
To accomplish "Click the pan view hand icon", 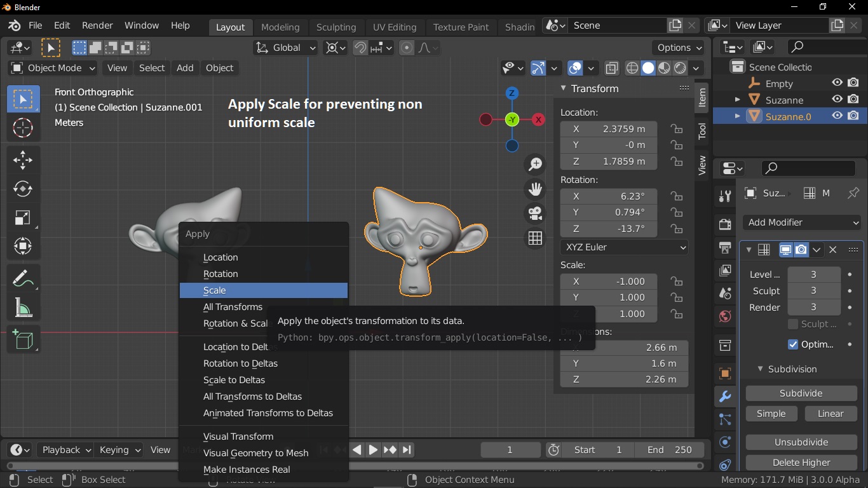I will coord(535,189).
